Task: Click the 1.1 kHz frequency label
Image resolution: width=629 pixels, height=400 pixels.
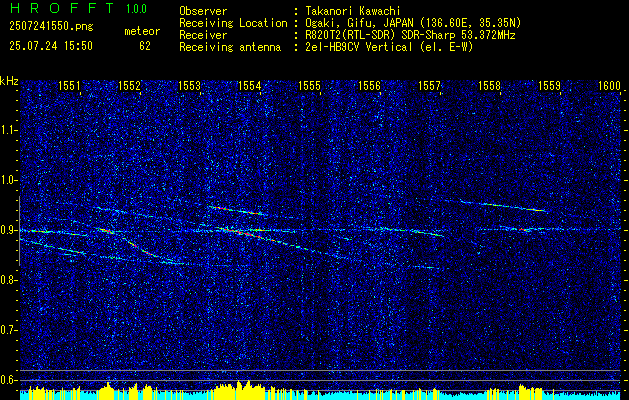Action: 8,130
